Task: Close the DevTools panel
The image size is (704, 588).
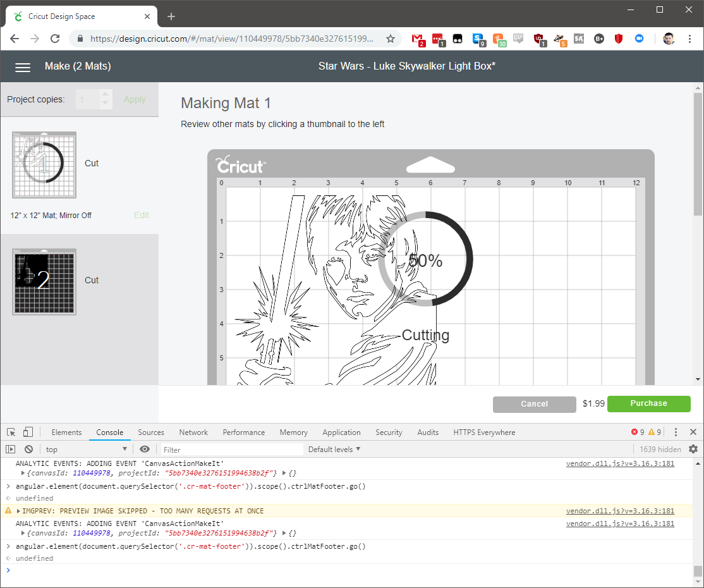Action: [693, 432]
